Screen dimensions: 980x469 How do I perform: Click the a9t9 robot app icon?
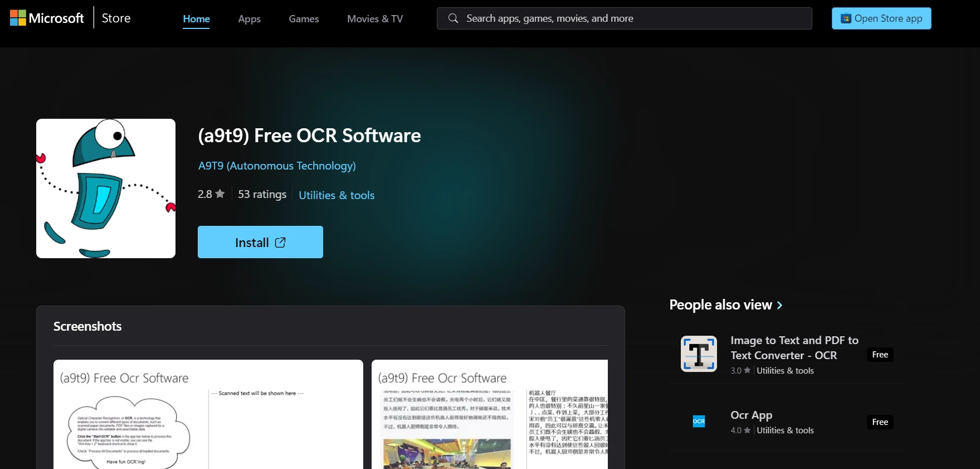(x=106, y=188)
